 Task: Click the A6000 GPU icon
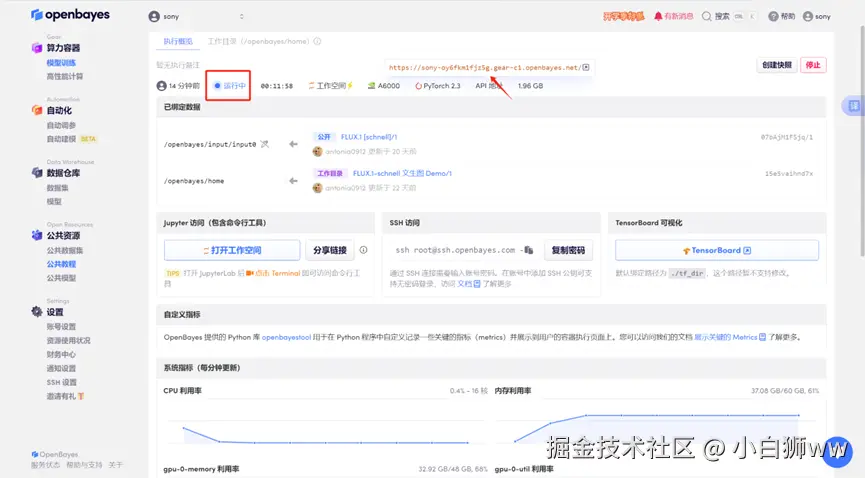pos(371,86)
